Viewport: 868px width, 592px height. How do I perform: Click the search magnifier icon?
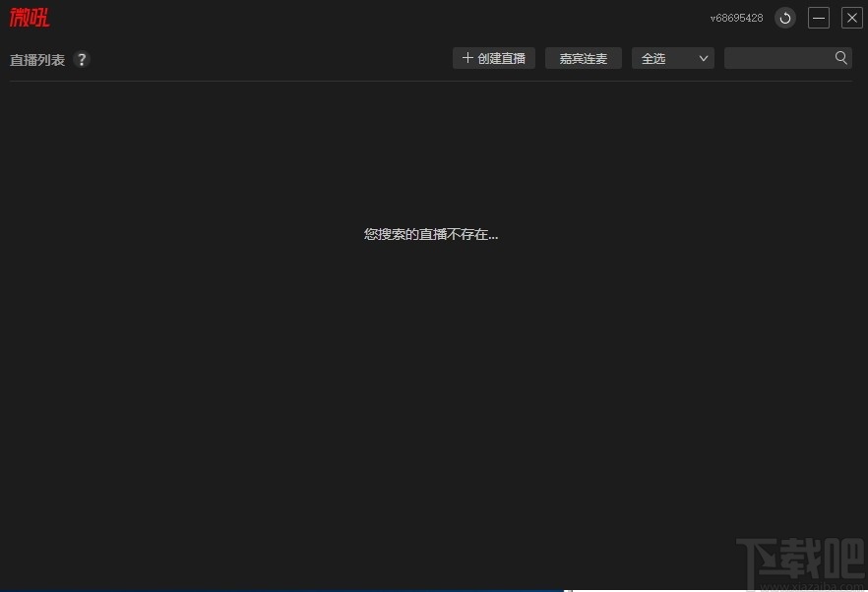click(841, 57)
